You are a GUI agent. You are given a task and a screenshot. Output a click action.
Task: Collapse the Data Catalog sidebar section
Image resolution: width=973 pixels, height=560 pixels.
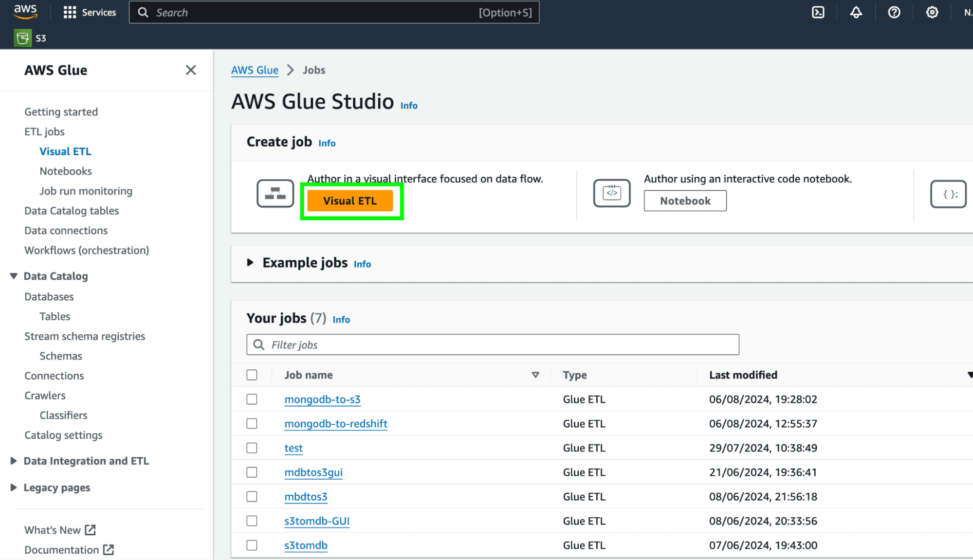coord(14,276)
